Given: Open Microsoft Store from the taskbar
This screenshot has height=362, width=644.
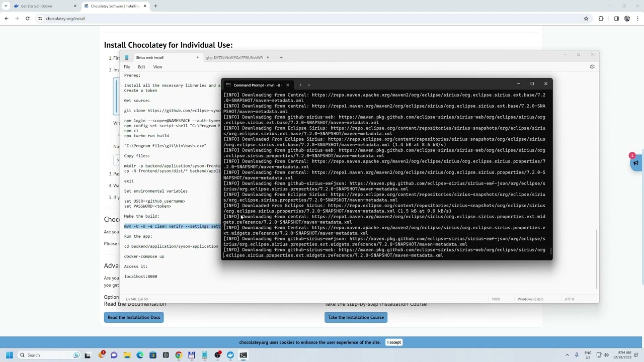Looking at the screenshot, I should point(152,355).
